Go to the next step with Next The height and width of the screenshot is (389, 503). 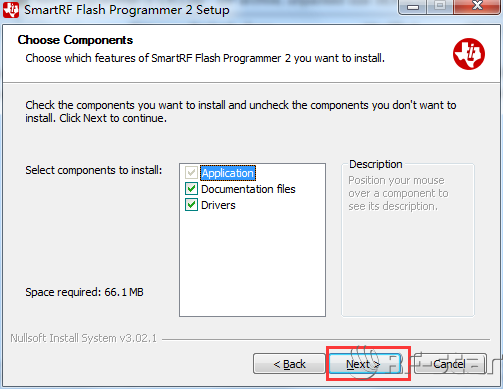[365, 364]
